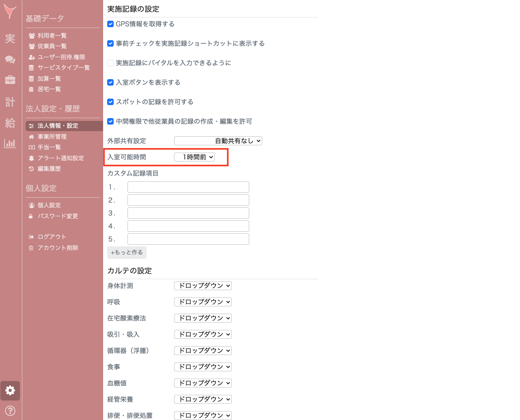520x420 pixels.
Task: Change the 入室可能時間 dropdown
Action: (x=194, y=157)
